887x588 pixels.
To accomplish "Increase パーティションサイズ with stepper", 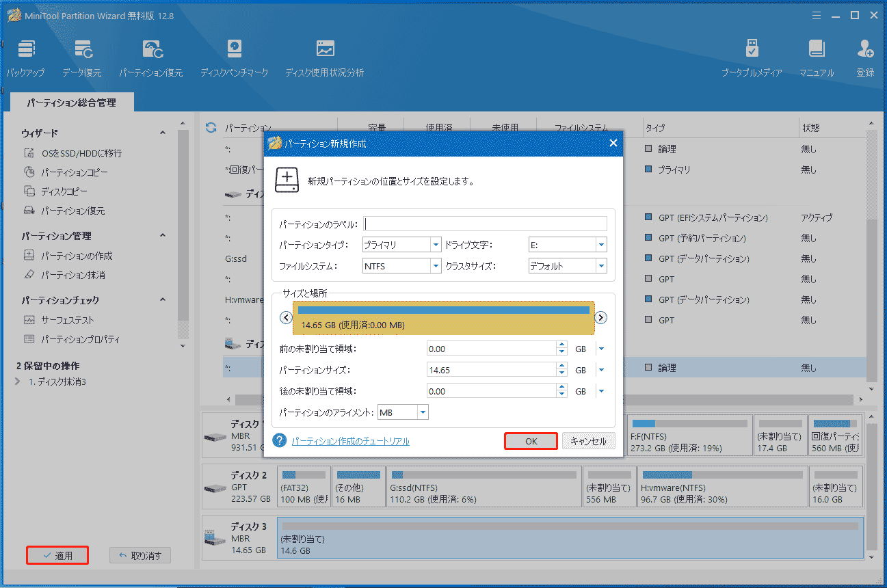I will pyautogui.click(x=562, y=366).
